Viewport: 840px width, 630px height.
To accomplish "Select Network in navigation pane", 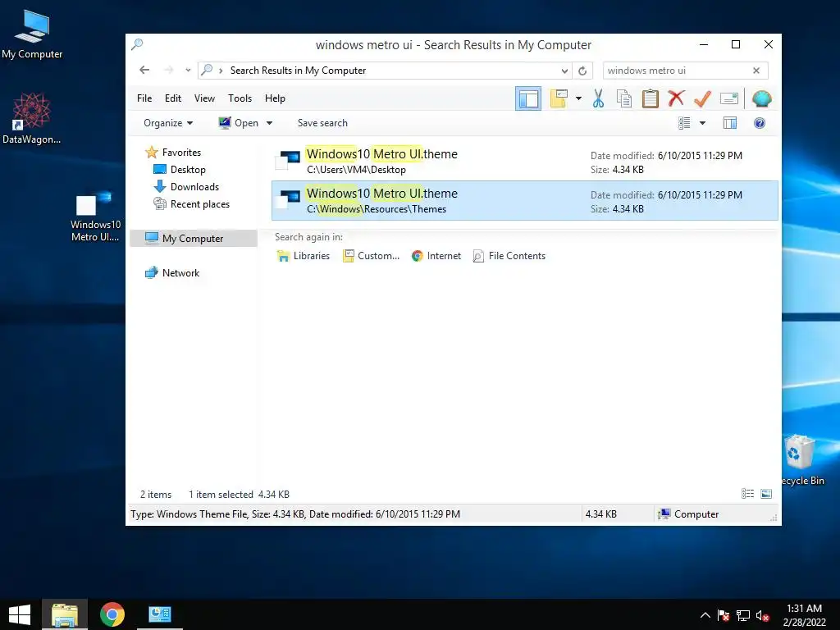I will (x=180, y=272).
